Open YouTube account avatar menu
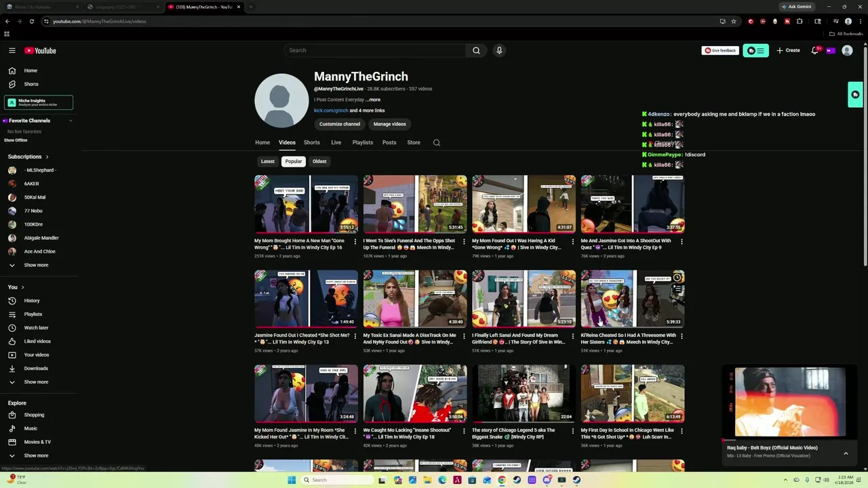Screen dimensions: 868x488 847,50
